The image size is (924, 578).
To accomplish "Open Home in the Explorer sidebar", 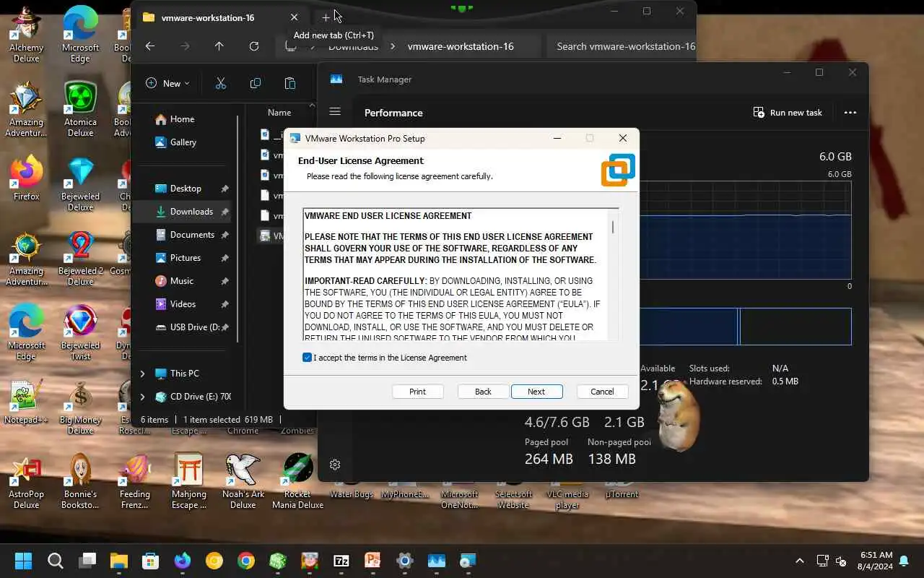I will 183,119.
